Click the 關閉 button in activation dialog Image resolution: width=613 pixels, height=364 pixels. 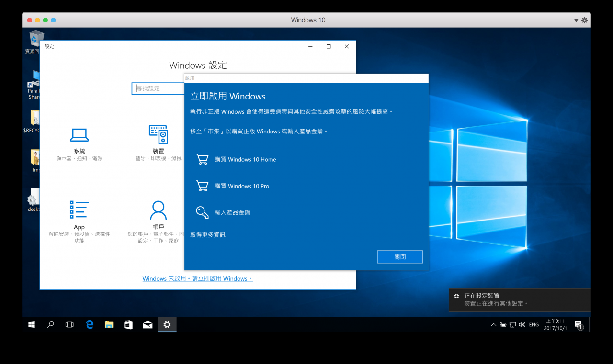click(400, 257)
